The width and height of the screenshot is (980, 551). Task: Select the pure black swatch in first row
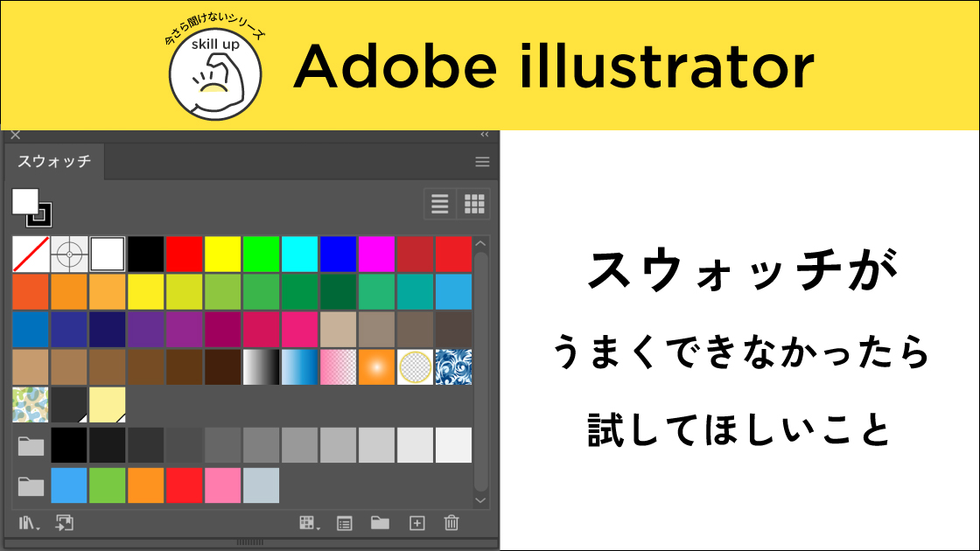[x=145, y=255]
